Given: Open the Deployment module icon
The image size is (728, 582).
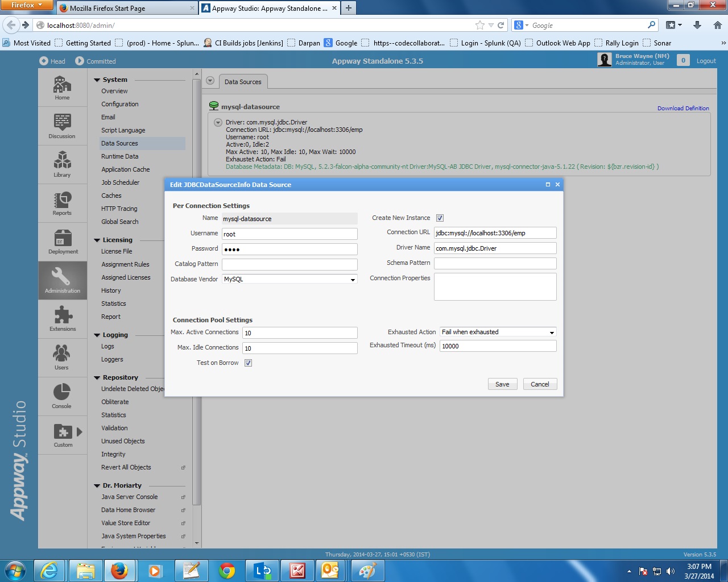Looking at the screenshot, I should click(63, 238).
